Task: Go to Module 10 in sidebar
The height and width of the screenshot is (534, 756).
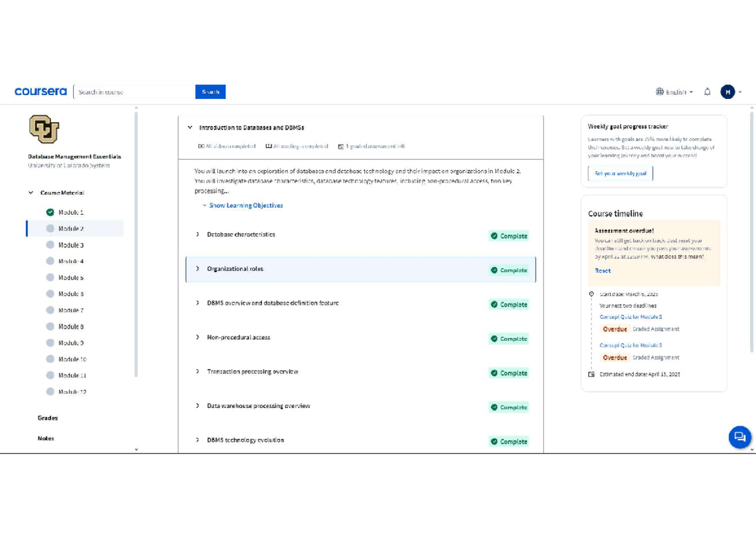Action: pos(72,359)
